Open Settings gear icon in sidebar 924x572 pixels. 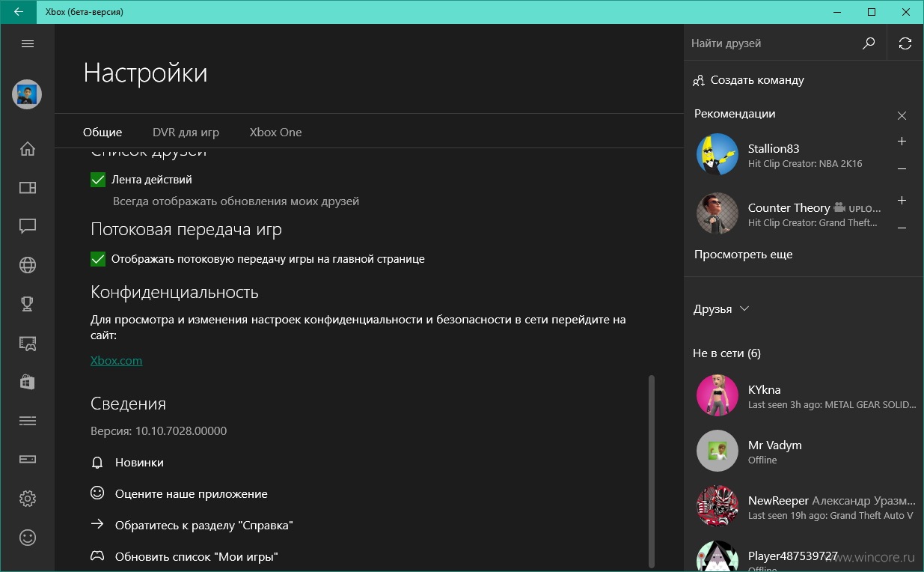[x=28, y=499]
